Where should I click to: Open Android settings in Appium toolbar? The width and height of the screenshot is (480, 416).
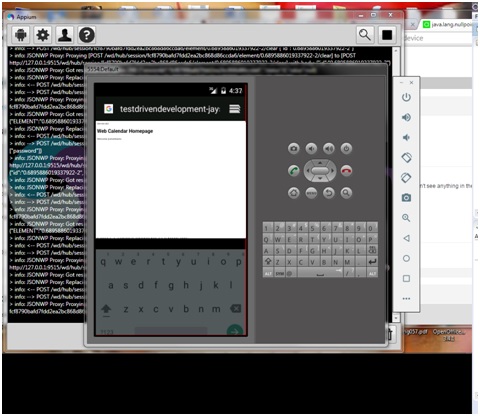pos(21,35)
